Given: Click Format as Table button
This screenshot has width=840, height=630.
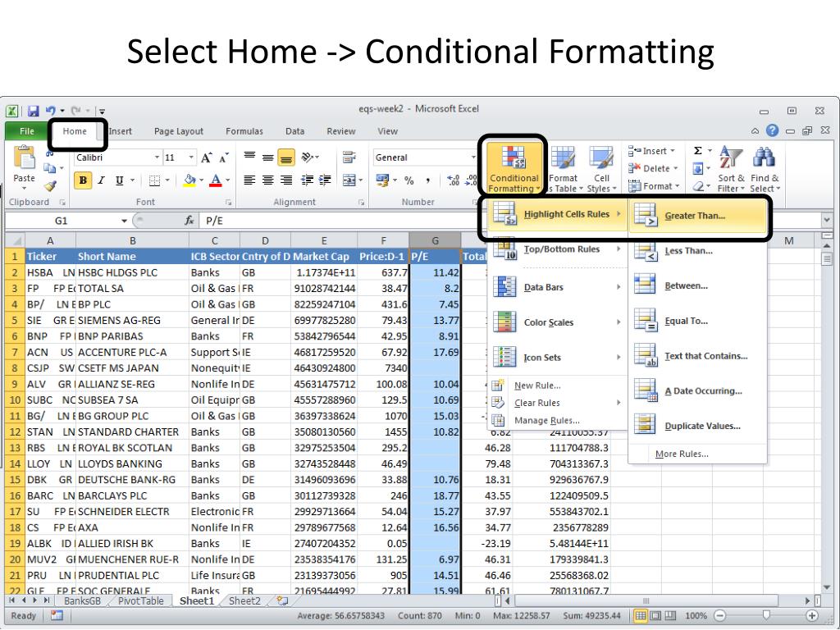Looking at the screenshot, I should 563,168.
